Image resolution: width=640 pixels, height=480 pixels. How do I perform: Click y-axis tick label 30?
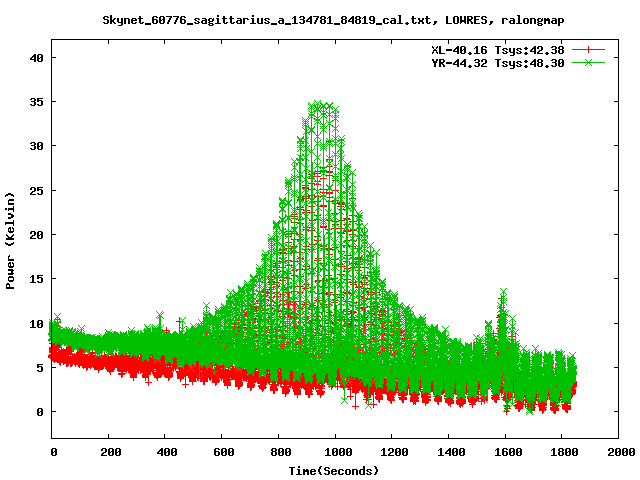click(36, 146)
